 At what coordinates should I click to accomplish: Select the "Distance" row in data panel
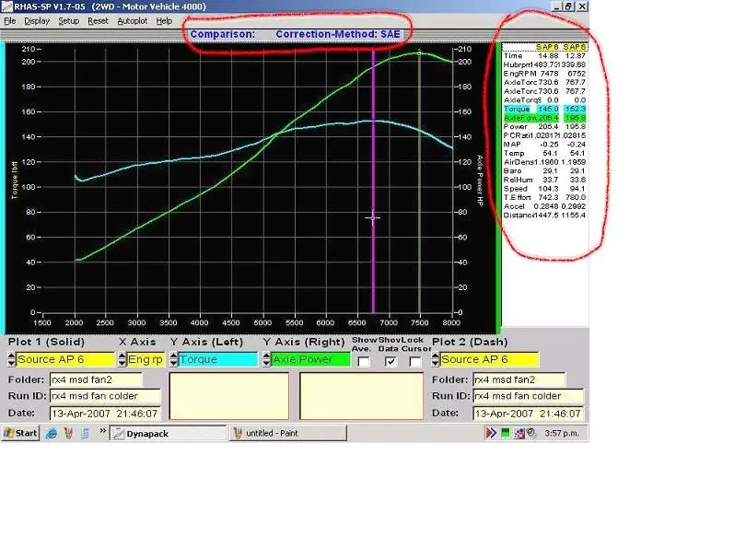544,215
